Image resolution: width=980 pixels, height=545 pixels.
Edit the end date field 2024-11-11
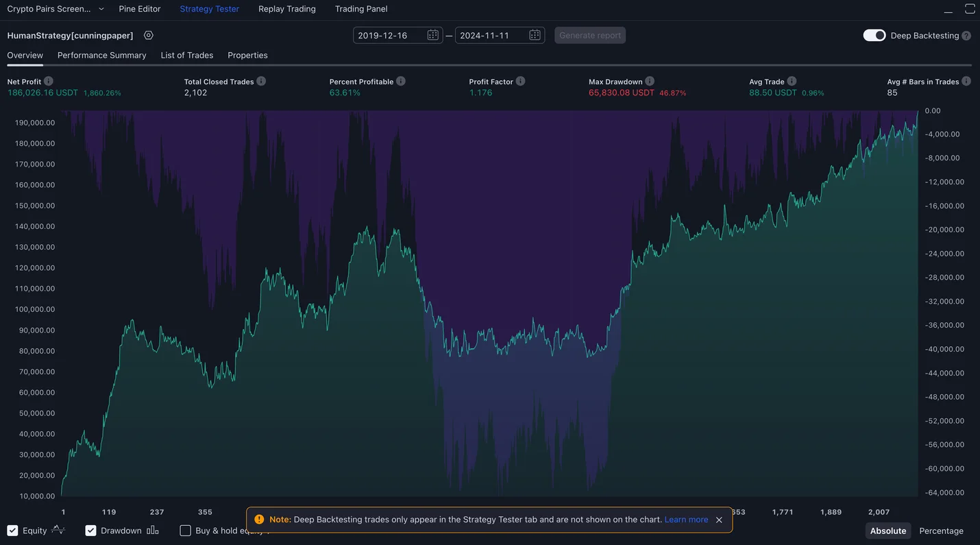pyautogui.click(x=500, y=35)
